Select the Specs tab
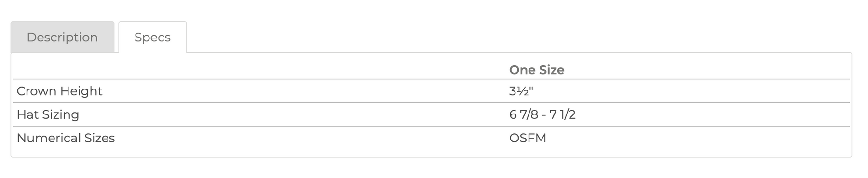This screenshot has height=178, width=868. pyautogui.click(x=152, y=37)
